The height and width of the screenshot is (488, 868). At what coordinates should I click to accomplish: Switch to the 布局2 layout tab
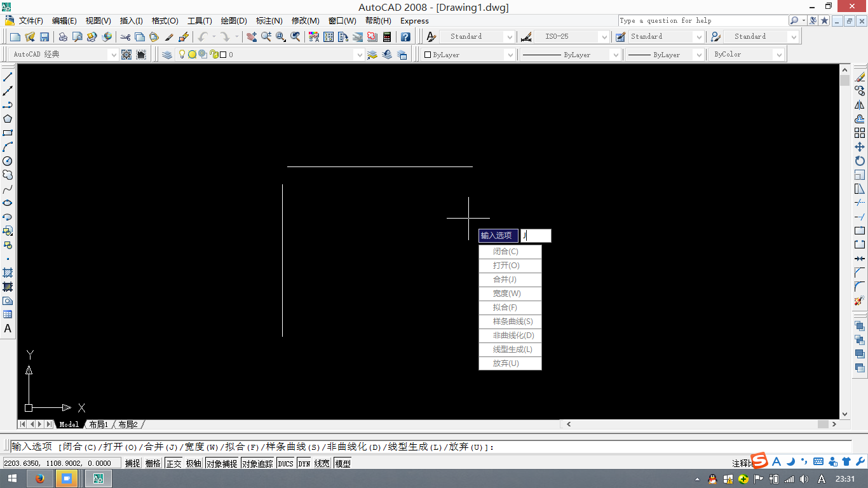pyautogui.click(x=128, y=424)
